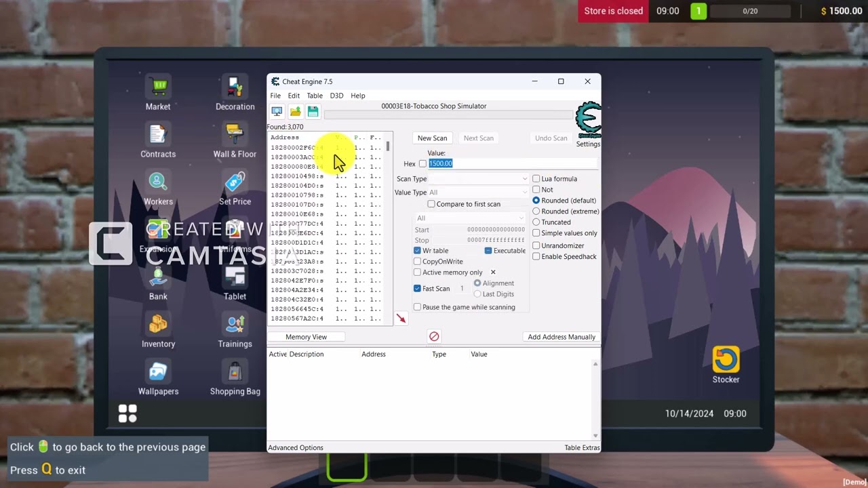
Task: Click the Value input field
Action: (512, 163)
